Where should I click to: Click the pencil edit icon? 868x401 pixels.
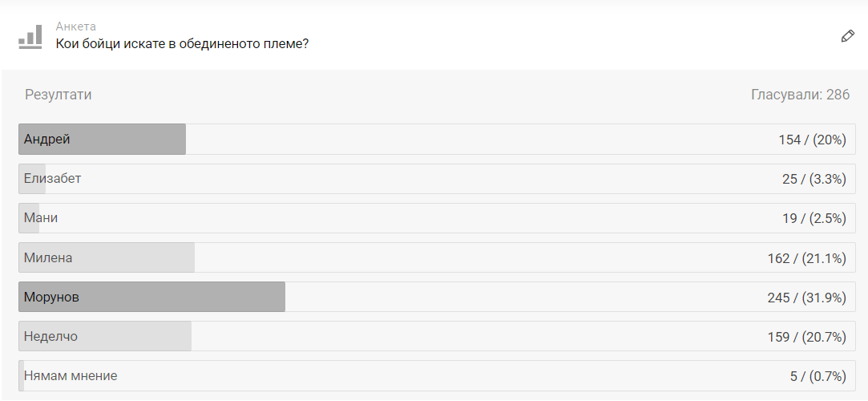coord(847,36)
